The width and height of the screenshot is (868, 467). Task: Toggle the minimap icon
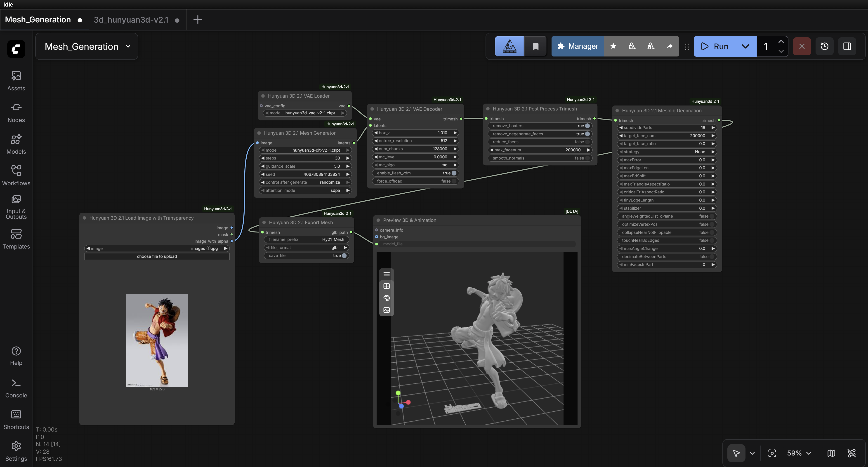point(831,453)
